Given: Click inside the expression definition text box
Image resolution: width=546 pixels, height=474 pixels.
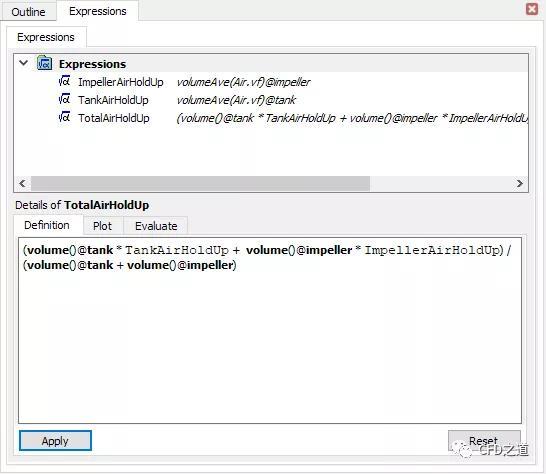Looking at the screenshot, I should tap(270, 331).
